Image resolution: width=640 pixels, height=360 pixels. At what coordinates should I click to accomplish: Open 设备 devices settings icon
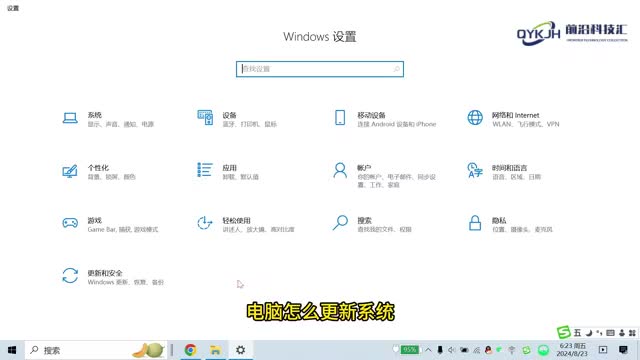click(x=205, y=118)
